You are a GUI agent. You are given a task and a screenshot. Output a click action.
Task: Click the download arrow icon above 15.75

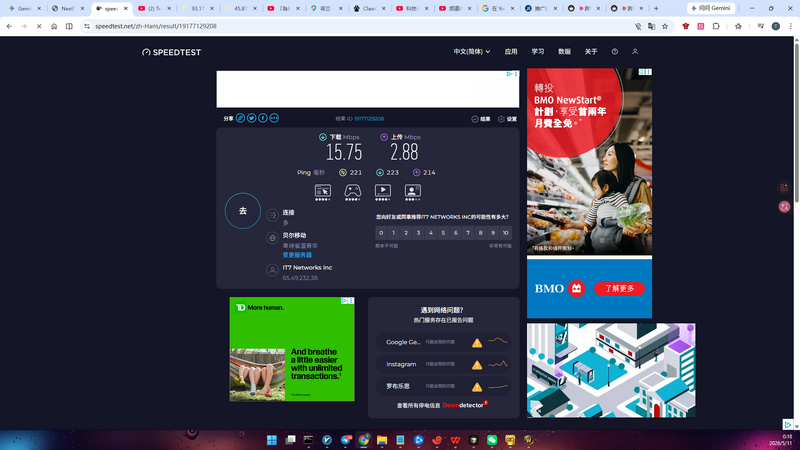323,137
